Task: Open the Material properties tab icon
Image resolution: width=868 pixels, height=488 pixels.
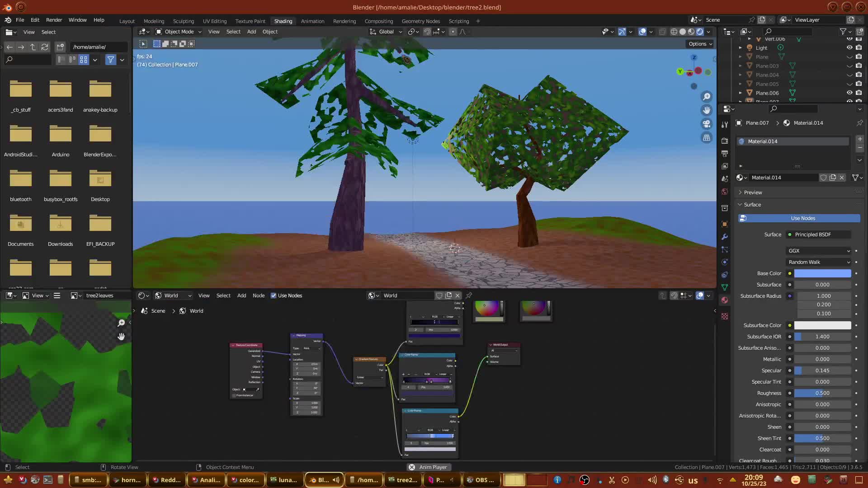Action: (725, 300)
